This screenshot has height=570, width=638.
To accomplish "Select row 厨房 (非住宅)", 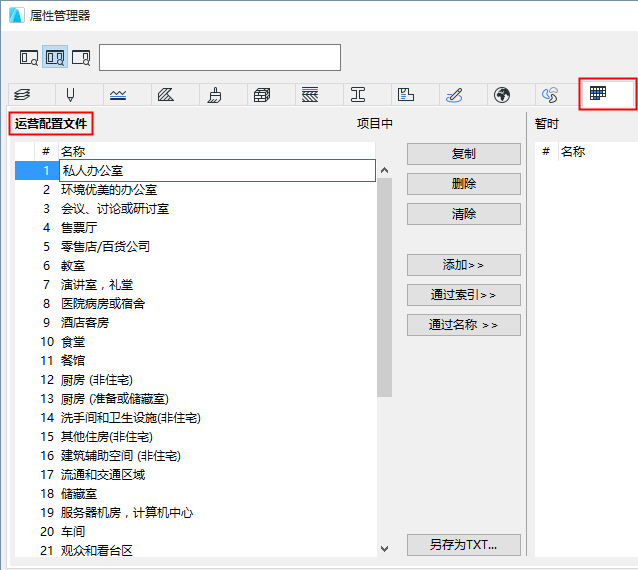I will pyautogui.click(x=195, y=380).
